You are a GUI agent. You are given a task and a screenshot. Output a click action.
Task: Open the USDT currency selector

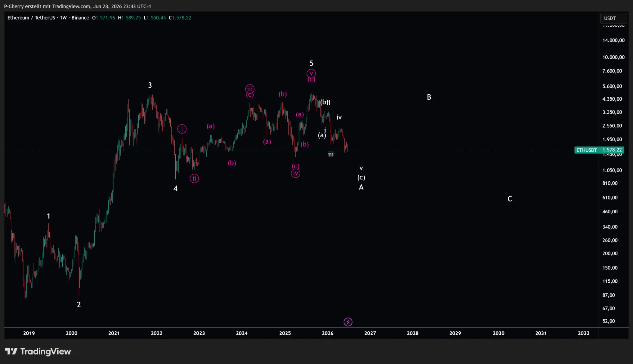pyautogui.click(x=613, y=18)
